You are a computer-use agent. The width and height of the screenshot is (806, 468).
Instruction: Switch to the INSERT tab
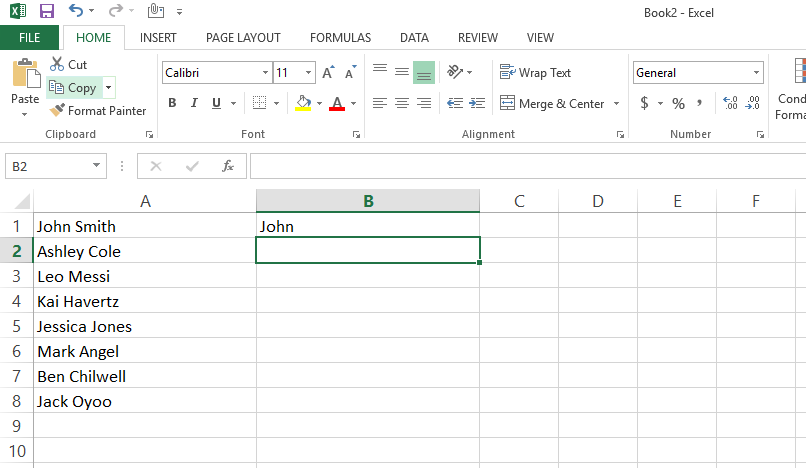click(x=158, y=38)
